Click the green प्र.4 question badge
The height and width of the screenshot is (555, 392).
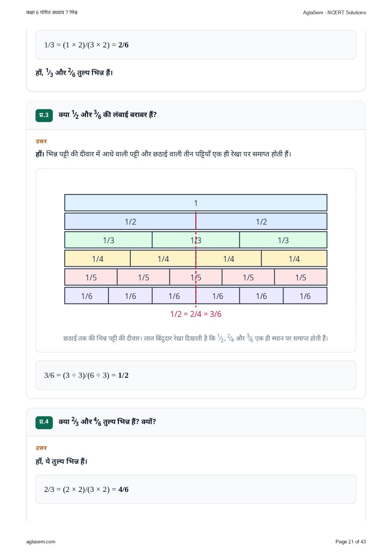click(x=44, y=422)
